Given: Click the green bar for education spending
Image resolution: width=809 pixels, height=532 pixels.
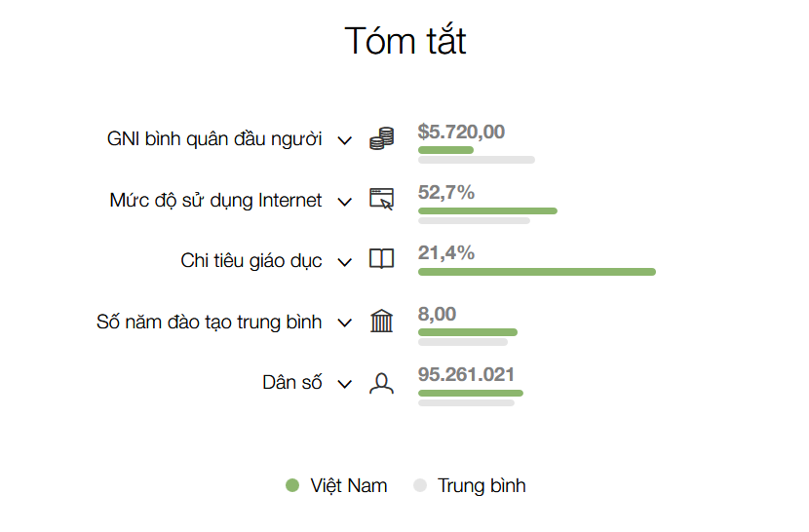Looking at the screenshot, I should pyautogui.click(x=536, y=272).
